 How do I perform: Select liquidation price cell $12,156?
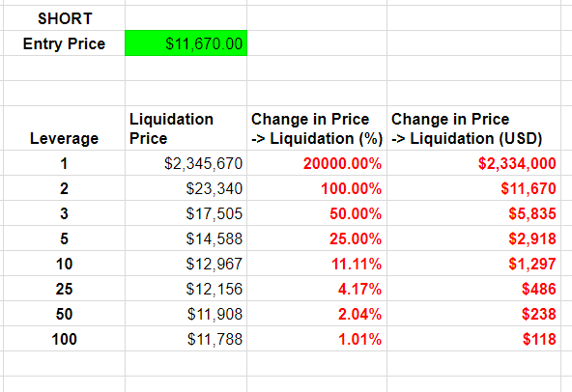click(x=186, y=289)
